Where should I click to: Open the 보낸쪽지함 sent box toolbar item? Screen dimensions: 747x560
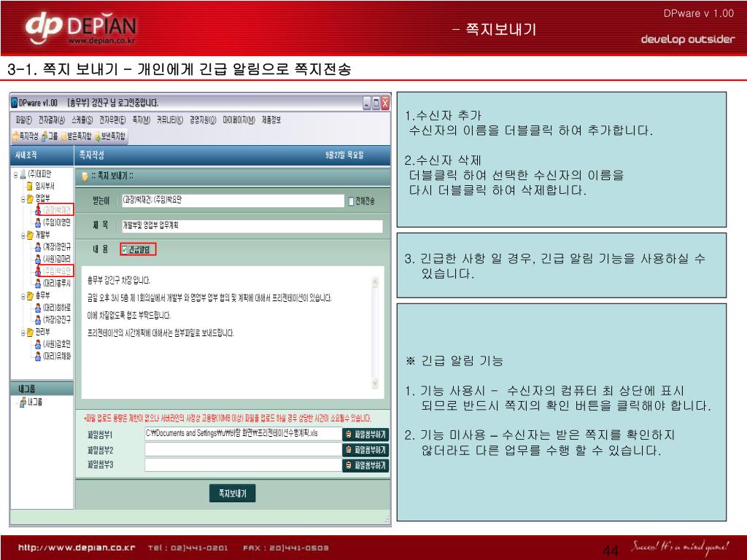[x=110, y=136]
